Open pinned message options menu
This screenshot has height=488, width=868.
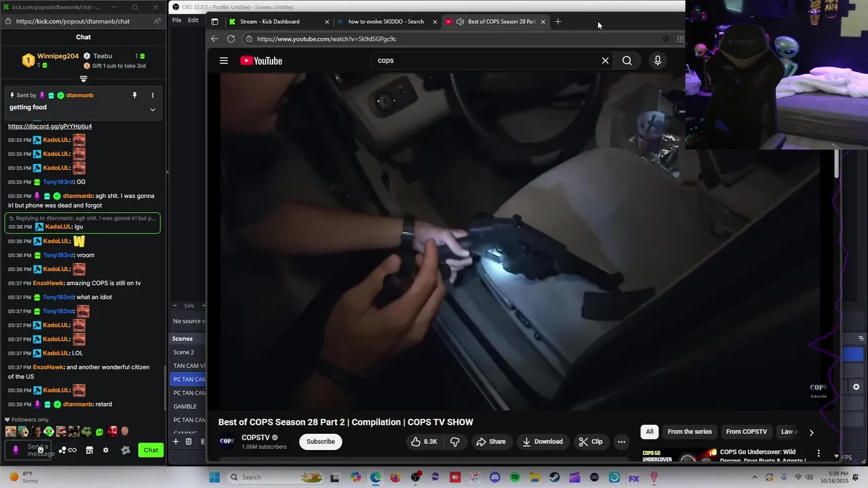(152, 96)
